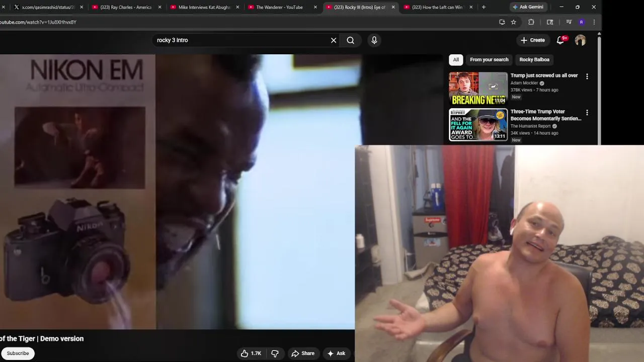The image size is (644, 362).
Task: Open Chrome three-dot menu
Action: pos(594,22)
